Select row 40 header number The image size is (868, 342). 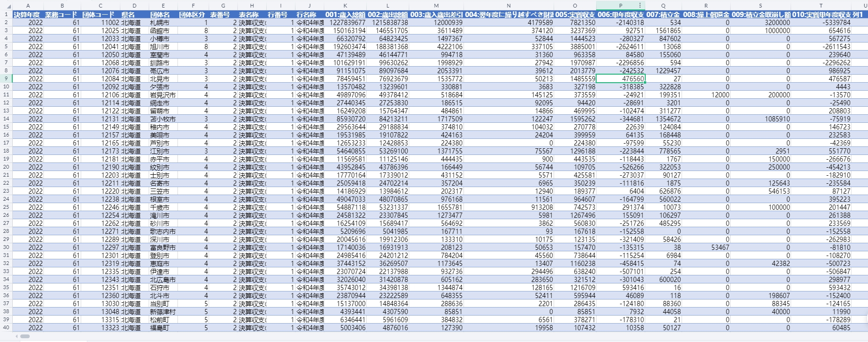(x=6, y=327)
